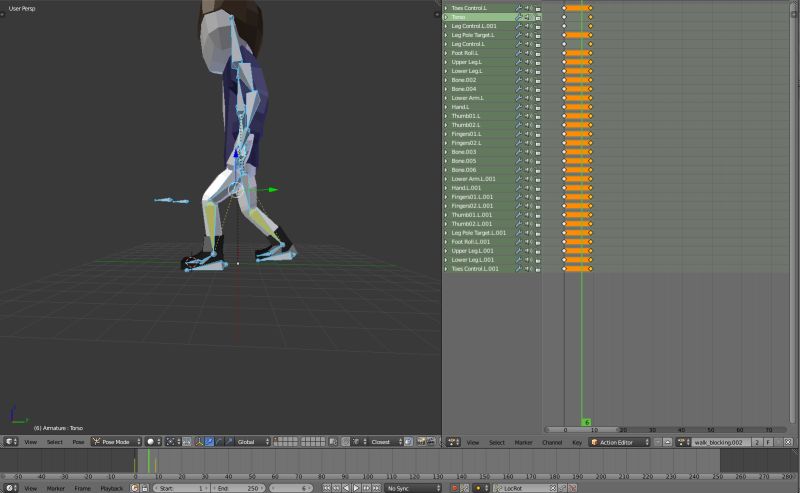Select the Upper Leg.L channel

click(466, 62)
